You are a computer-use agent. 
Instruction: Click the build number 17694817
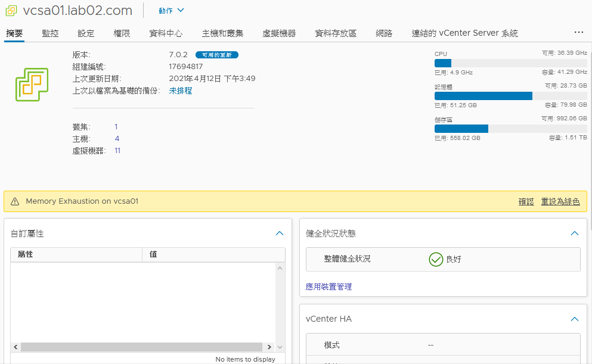(x=186, y=67)
